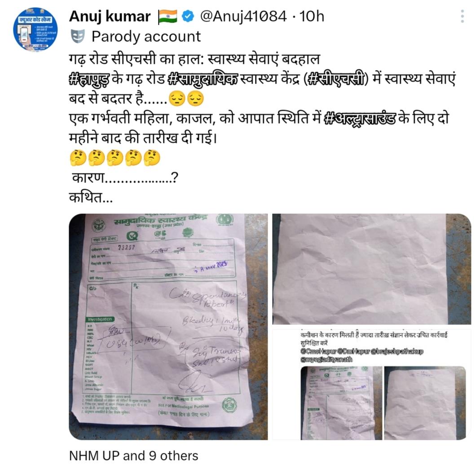Click the Parody account label
This screenshot has width=476, height=469.
click(x=146, y=36)
